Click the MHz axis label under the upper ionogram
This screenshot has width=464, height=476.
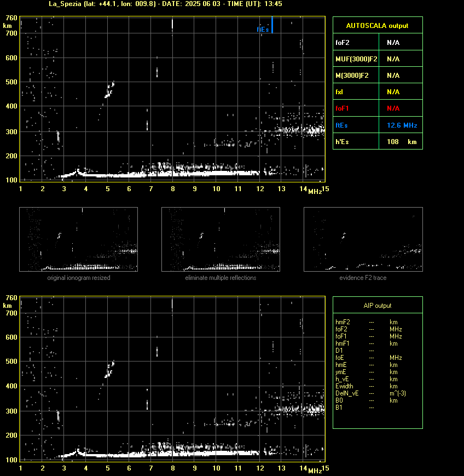click(315, 192)
